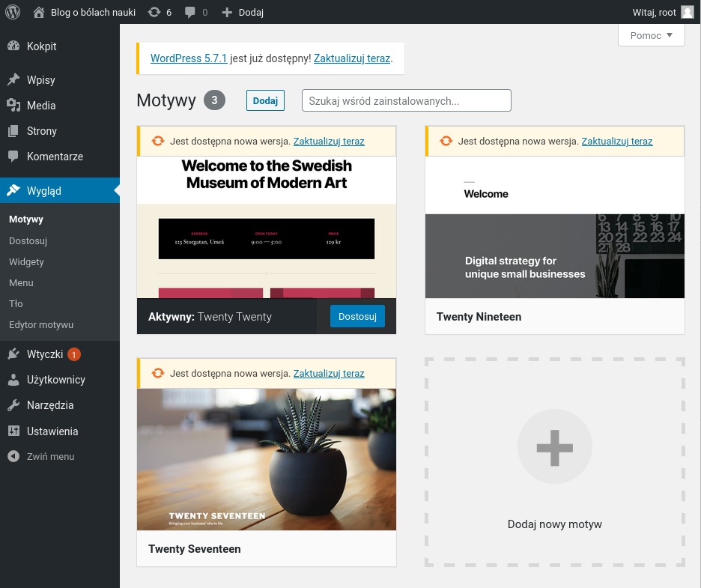Image resolution: width=701 pixels, height=588 pixels.
Task: Click Witaj, root account text
Action: [x=654, y=13]
